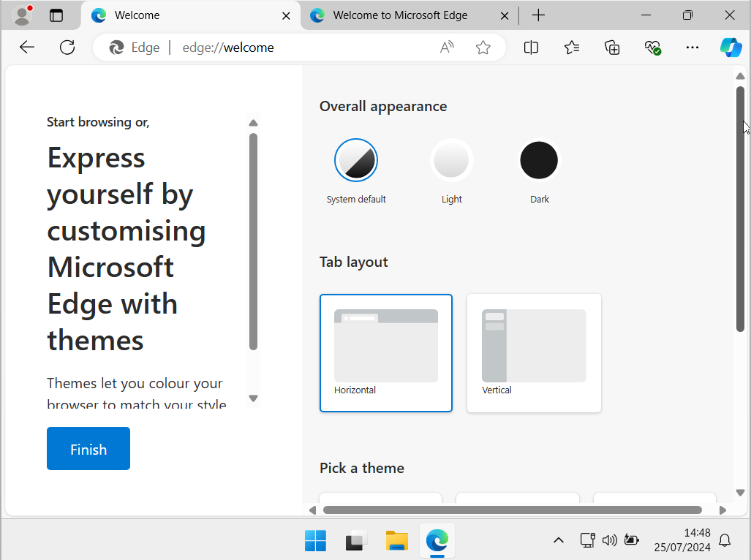Select the Welcome tab
Viewport: 751px width, 560px height.
[190, 15]
